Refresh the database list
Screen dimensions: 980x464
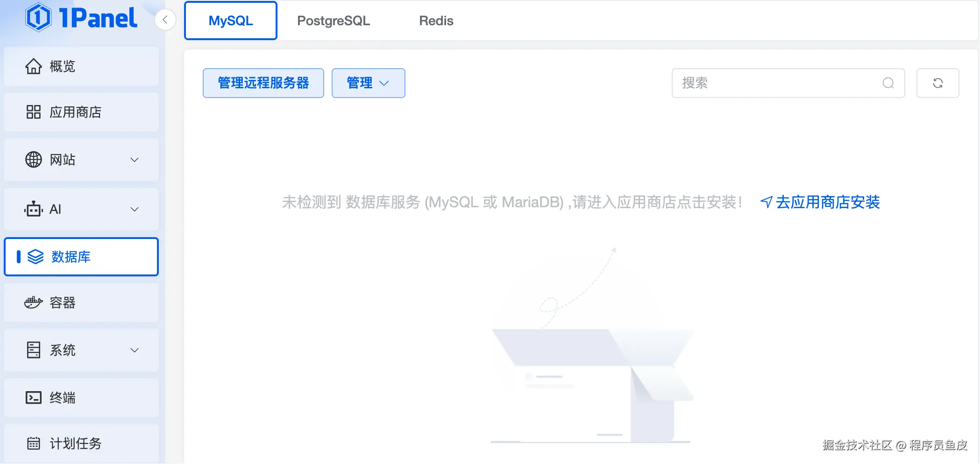(937, 83)
